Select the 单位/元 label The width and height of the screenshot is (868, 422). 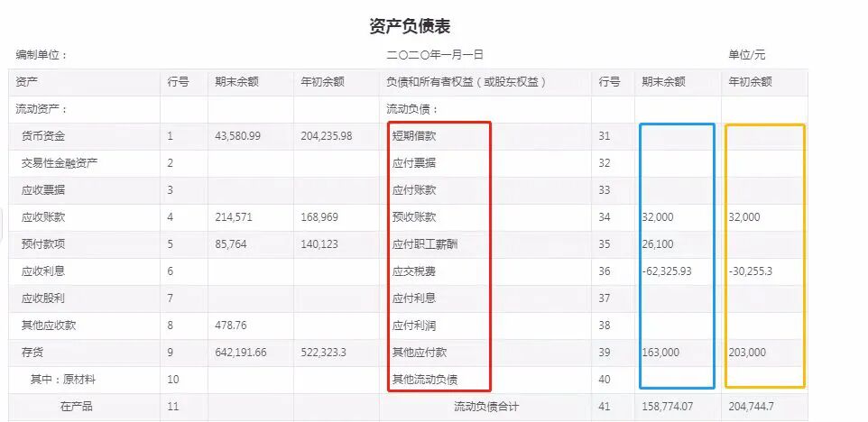(x=747, y=55)
